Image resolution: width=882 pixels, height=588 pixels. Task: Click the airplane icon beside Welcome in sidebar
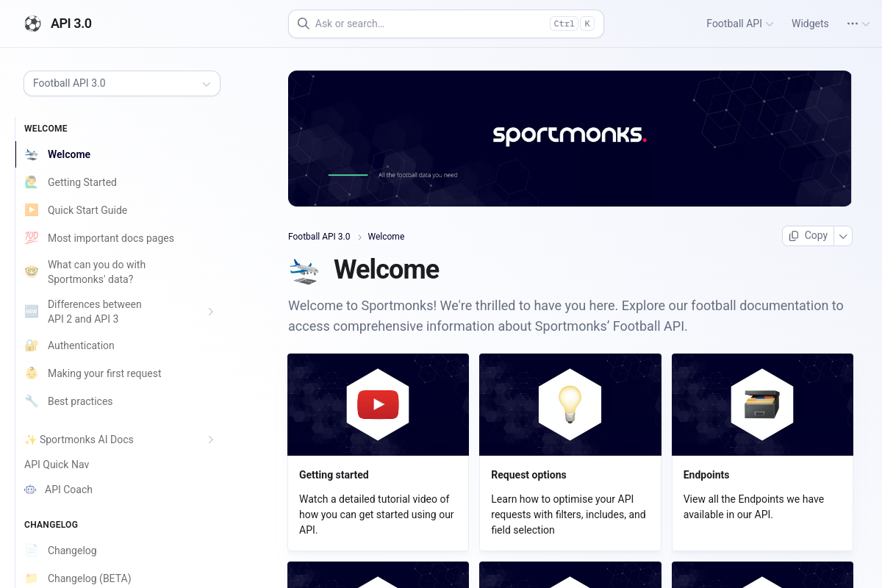point(31,154)
